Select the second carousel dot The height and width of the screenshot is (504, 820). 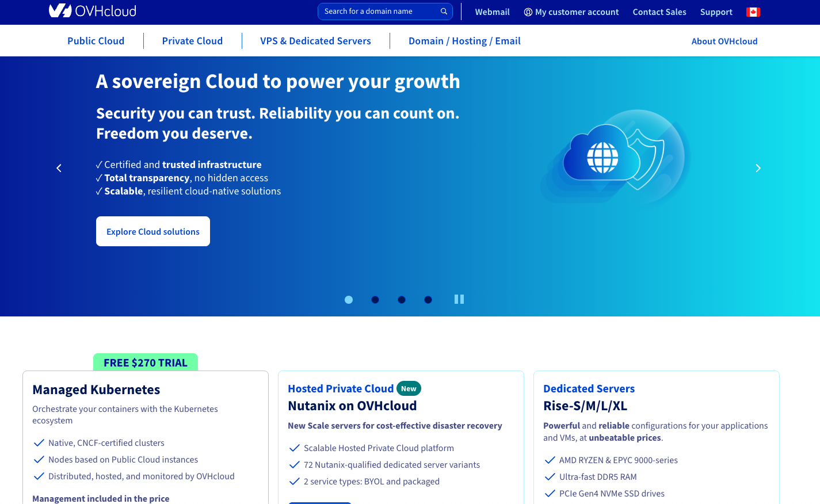pos(375,300)
